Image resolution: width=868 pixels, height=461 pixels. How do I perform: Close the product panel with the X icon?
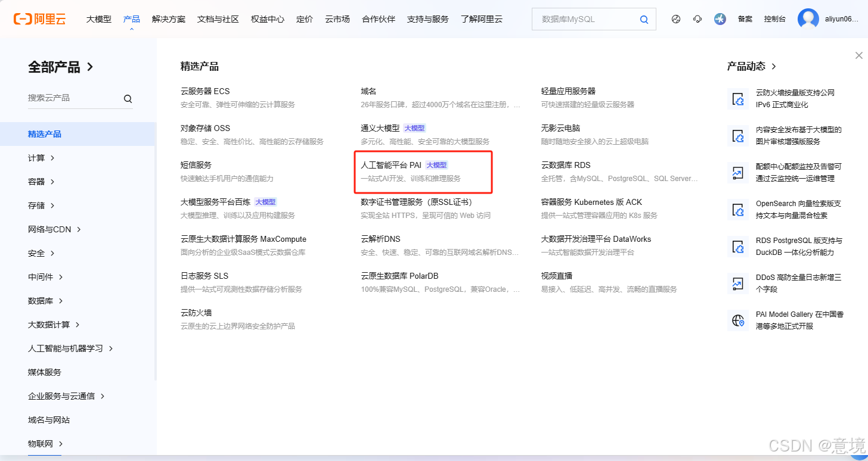(858, 55)
